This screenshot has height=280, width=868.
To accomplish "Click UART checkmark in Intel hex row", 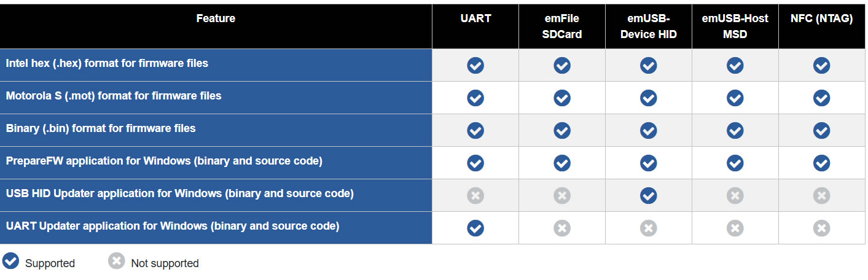I will tap(475, 65).
